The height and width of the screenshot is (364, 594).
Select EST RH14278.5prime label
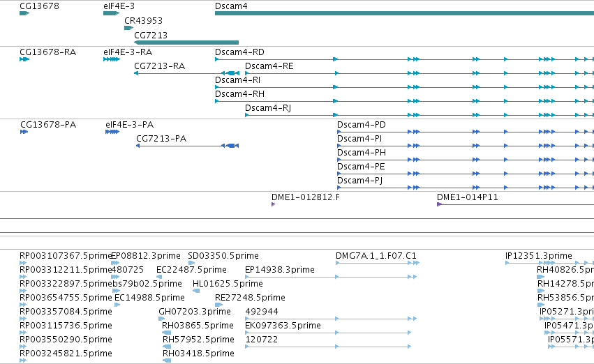[x=565, y=284]
